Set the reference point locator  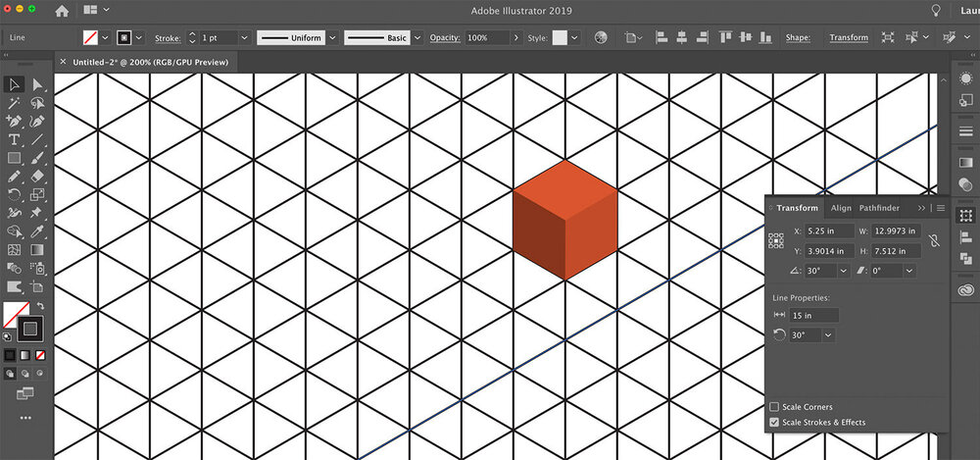[776, 240]
